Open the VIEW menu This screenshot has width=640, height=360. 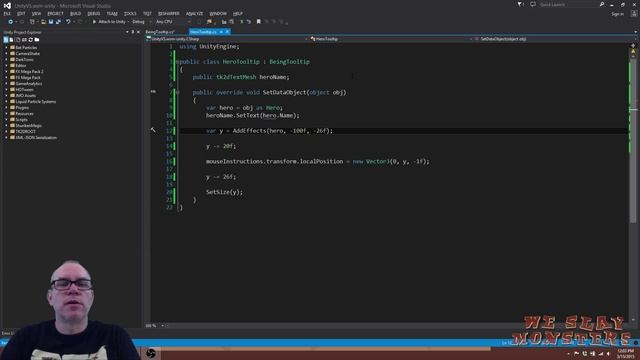click(36, 14)
